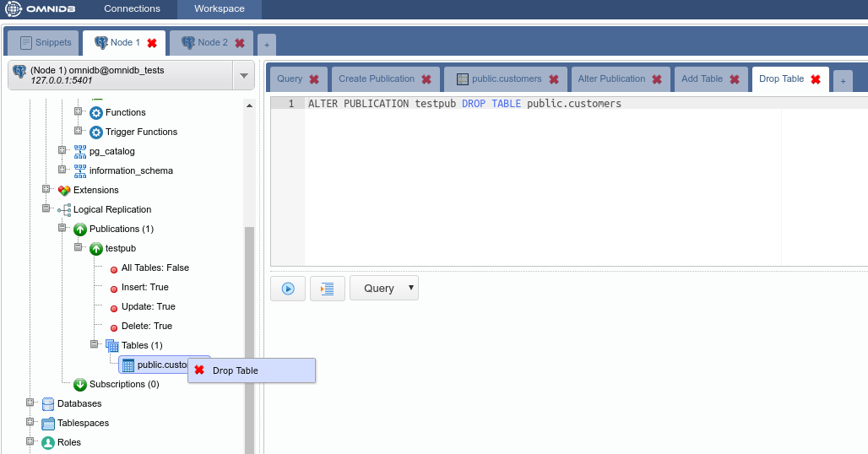Viewport: 868px width, 454px height.
Task: Run the query with the play button
Action: coord(288,289)
